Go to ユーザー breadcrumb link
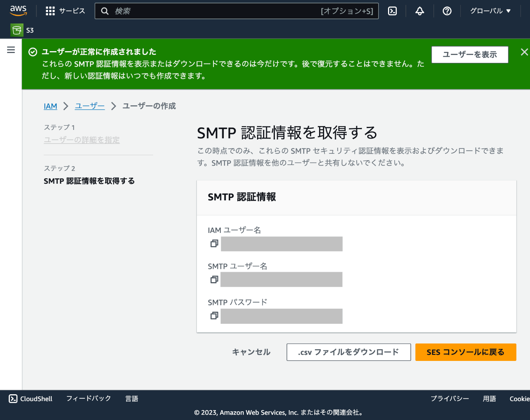 point(90,106)
